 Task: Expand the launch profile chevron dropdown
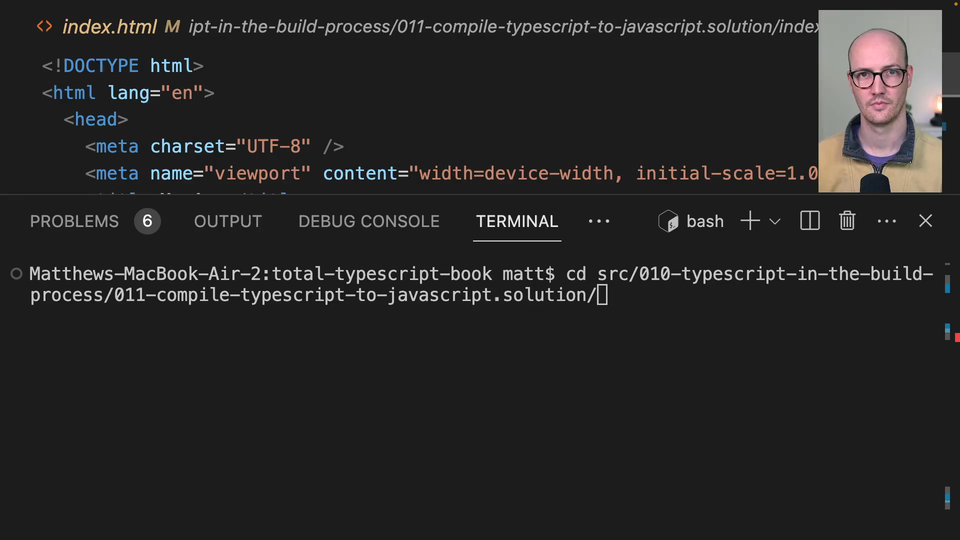point(775,221)
